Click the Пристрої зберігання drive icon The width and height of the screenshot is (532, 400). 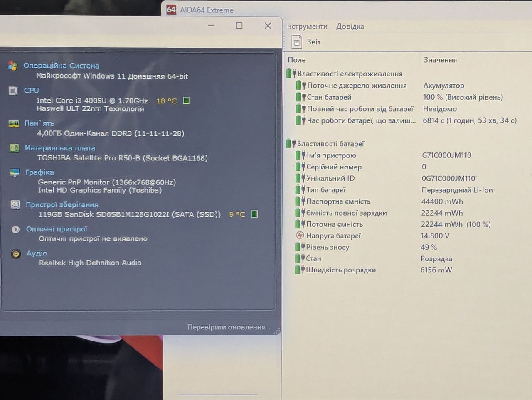tap(15, 204)
